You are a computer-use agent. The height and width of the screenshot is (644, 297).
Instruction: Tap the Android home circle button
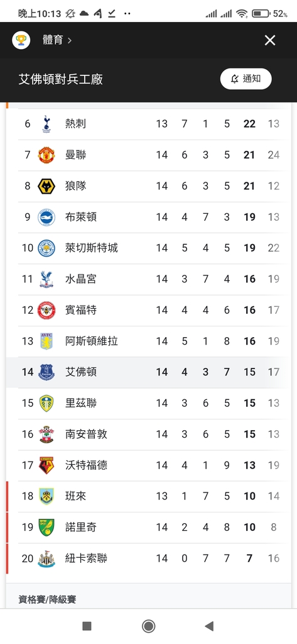pos(148,626)
